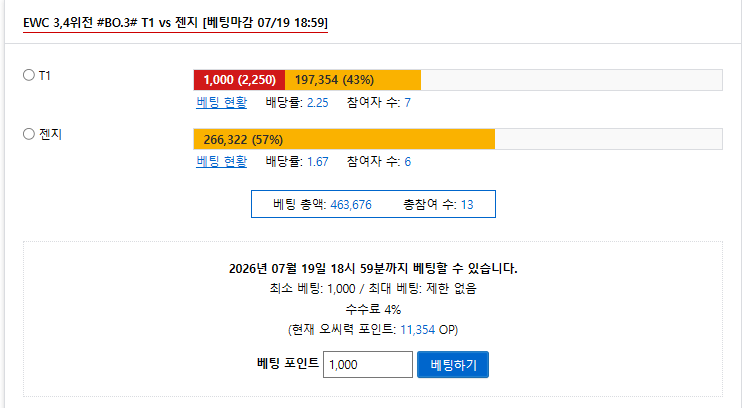The width and height of the screenshot is (742, 408).
Task: Click the 11,354 오씨력 포인트 value
Action: tap(417, 329)
